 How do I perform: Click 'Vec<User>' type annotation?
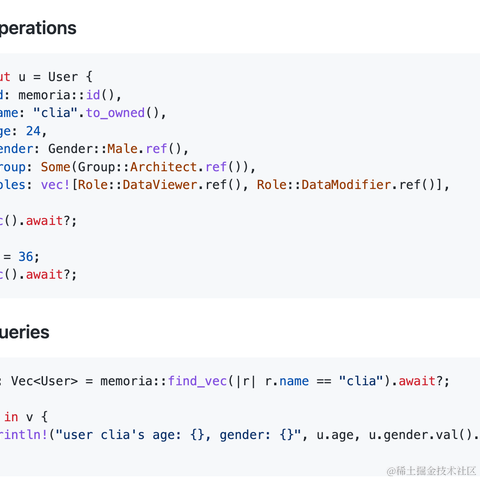(44, 381)
